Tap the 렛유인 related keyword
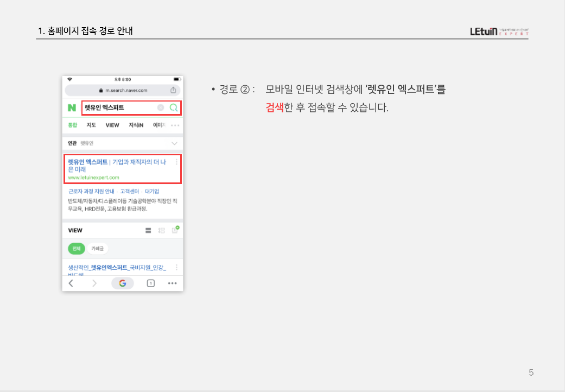565x392 pixels. (87, 143)
